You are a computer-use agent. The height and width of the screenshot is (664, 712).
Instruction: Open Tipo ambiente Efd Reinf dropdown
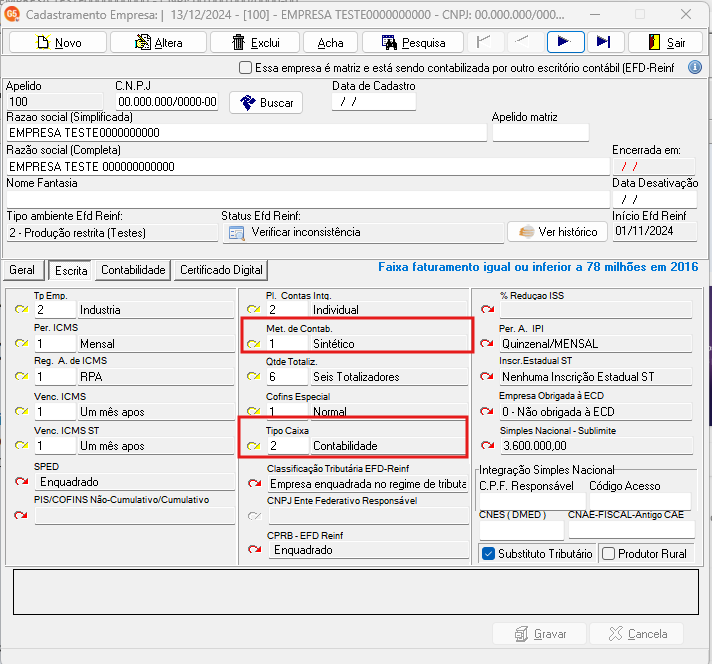(x=112, y=233)
